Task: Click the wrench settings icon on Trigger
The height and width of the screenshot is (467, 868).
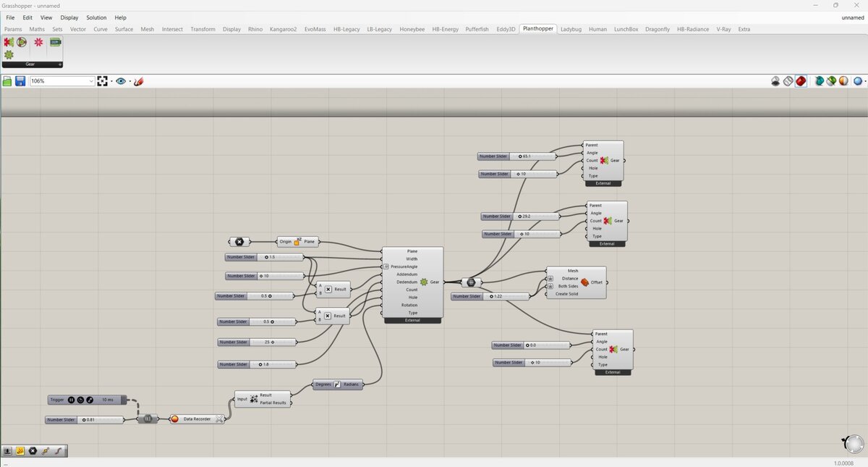Action: click(90, 400)
